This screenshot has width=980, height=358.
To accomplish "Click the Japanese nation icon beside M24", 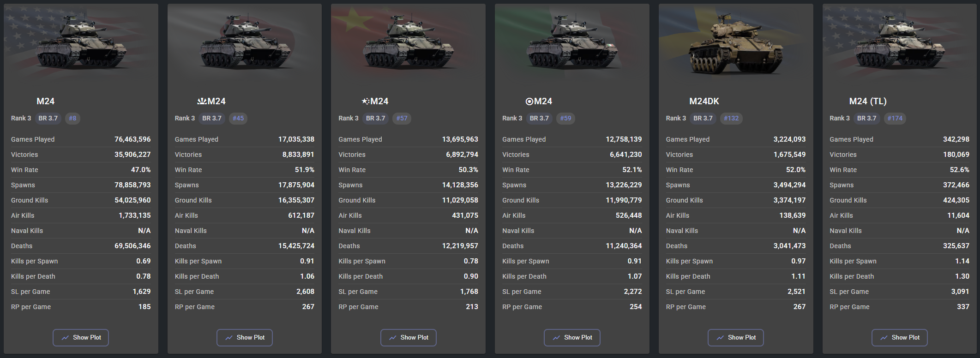I will point(202,101).
